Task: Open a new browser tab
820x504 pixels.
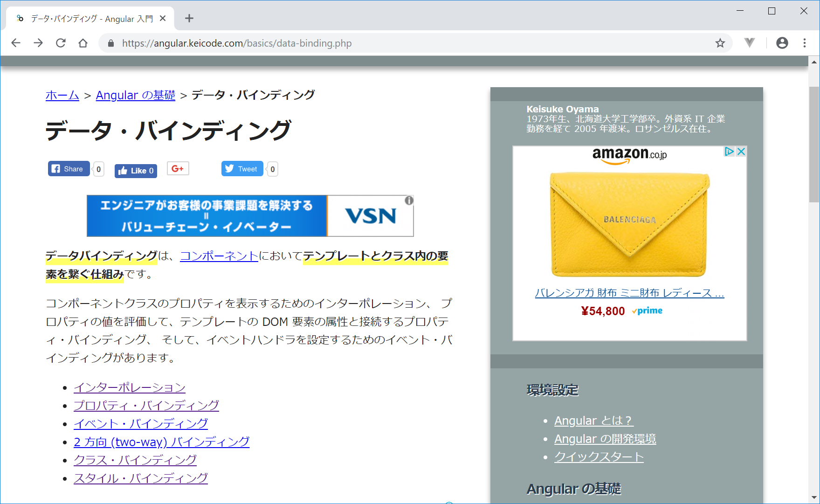Action: [x=189, y=18]
